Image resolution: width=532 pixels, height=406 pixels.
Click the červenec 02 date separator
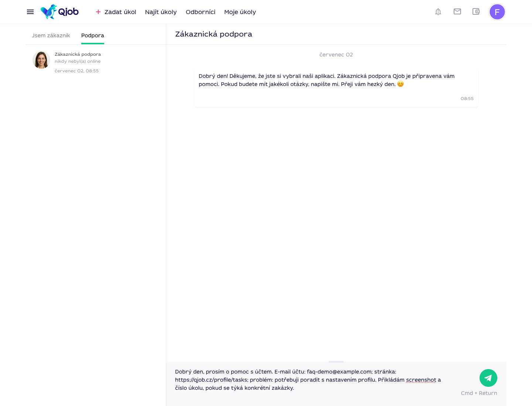[x=336, y=55]
